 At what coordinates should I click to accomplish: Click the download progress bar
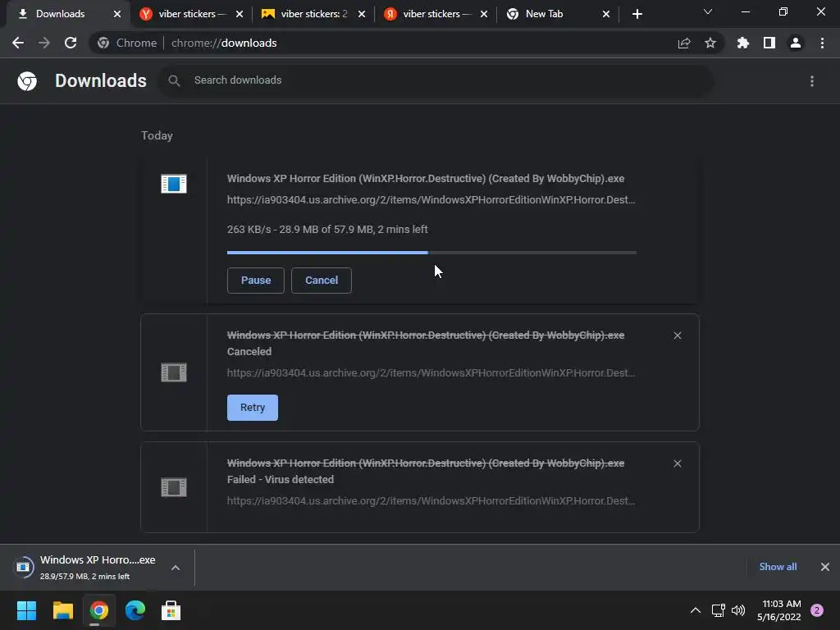pyautogui.click(x=431, y=253)
